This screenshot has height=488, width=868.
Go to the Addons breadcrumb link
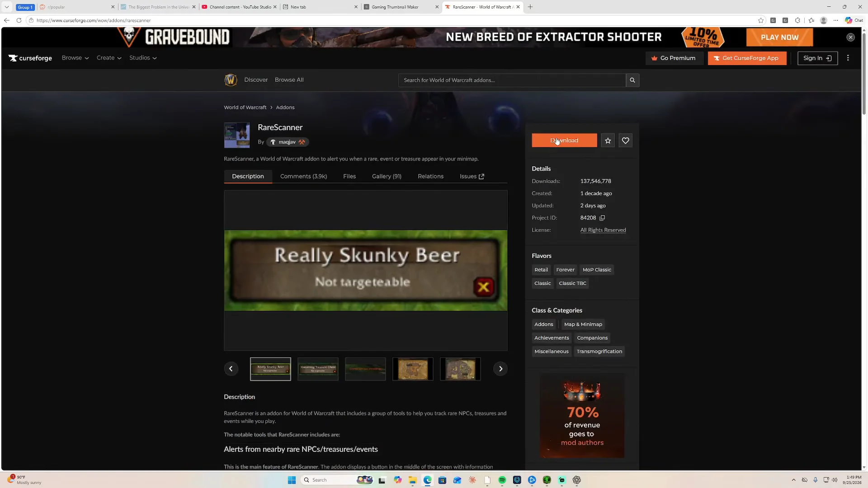(x=285, y=108)
